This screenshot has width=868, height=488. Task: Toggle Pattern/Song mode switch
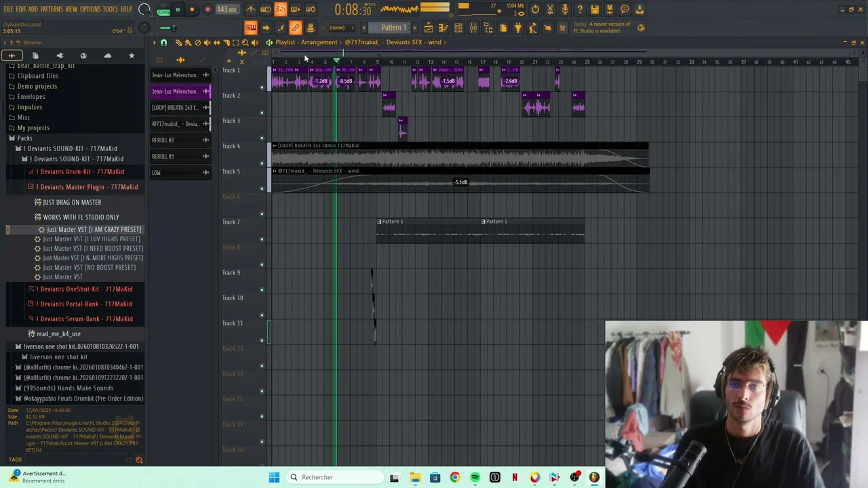click(163, 9)
